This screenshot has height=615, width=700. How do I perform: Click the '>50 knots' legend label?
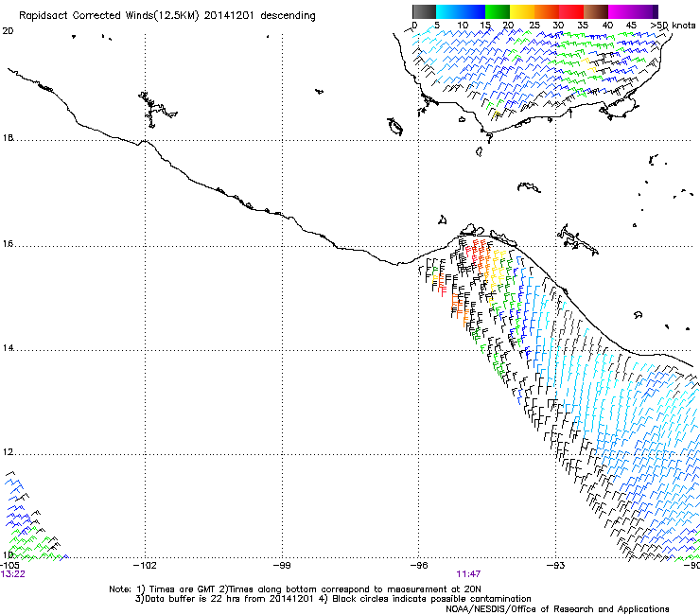point(673,26)
